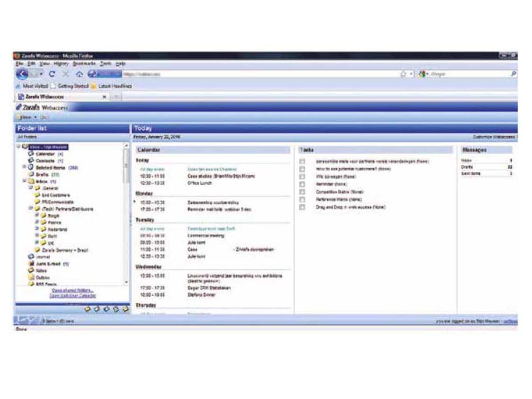Viewport: 532px width, 399px height.
Task: Click the Calendar folder icon in folder list
Action: (31, 154)
